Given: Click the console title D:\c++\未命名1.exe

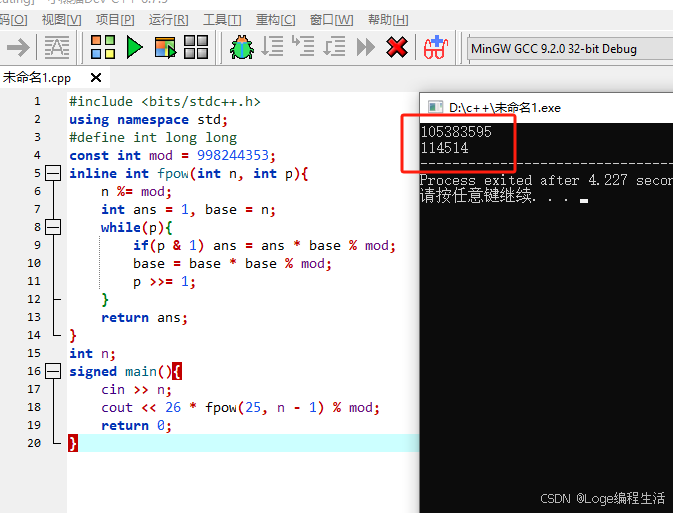Looking at the screenshot, I should click(505, 108).
